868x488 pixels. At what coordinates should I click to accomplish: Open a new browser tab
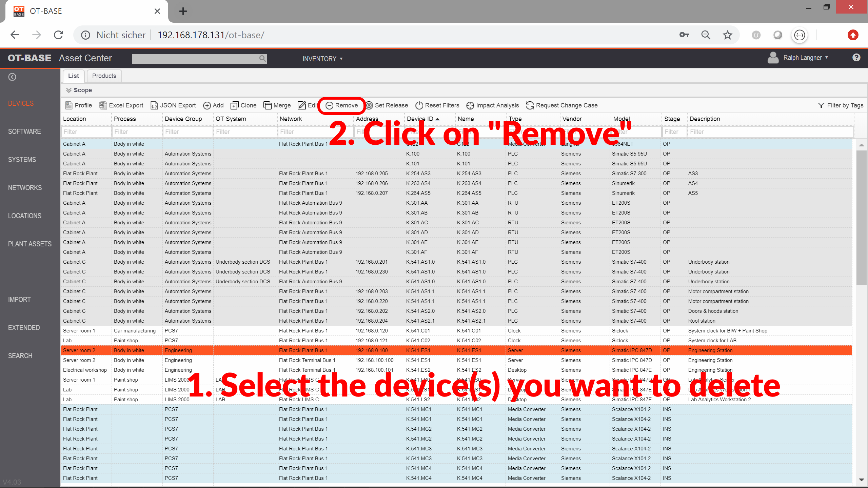[183, 11]
